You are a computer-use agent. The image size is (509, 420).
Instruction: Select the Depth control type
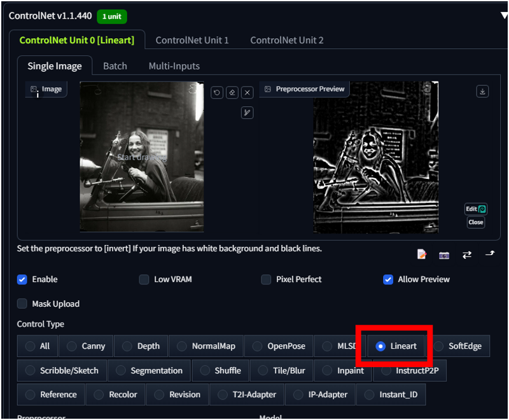tap(141, 346)
